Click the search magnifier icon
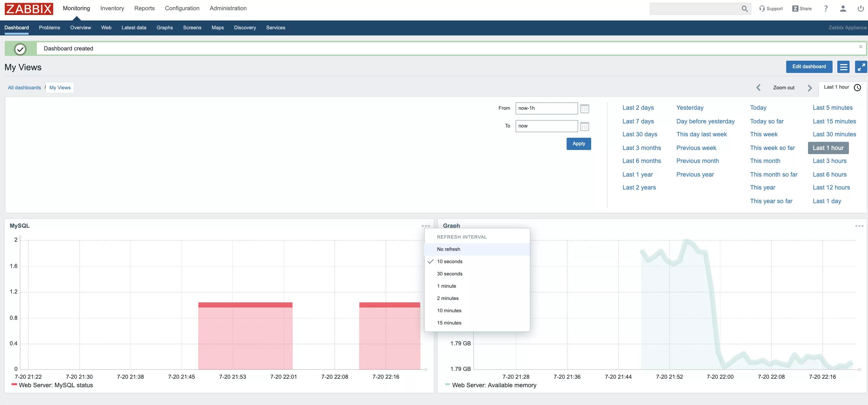Screen dimensions: 868x405 click(x=744, y=9)
